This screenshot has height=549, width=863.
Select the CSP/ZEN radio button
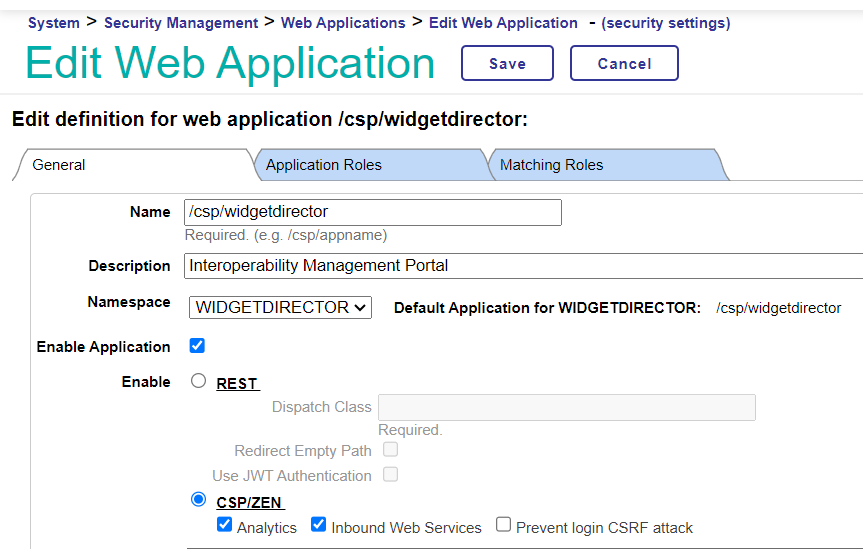tap(198, 500)
